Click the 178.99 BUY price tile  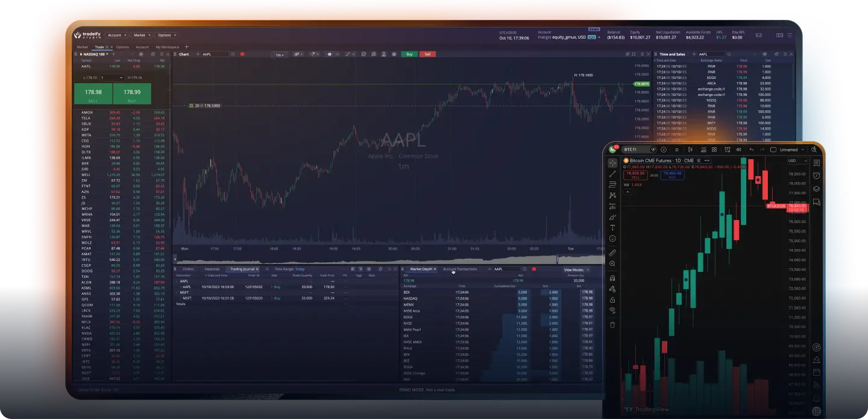(131, 94)
